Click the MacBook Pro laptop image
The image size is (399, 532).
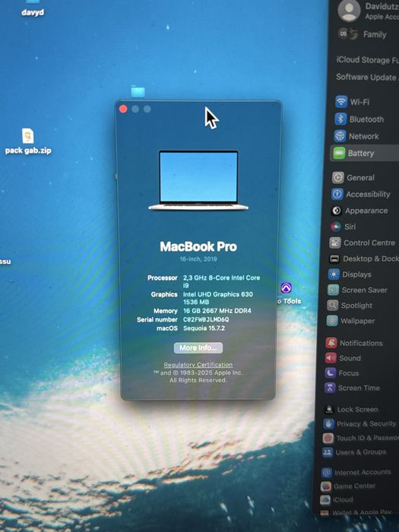coord(198,181)
